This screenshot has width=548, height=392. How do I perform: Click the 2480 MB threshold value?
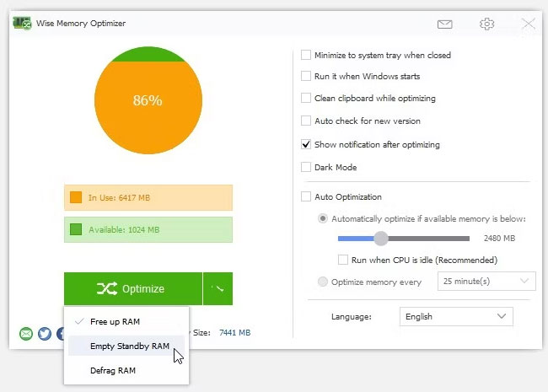(x=499, y=239)
